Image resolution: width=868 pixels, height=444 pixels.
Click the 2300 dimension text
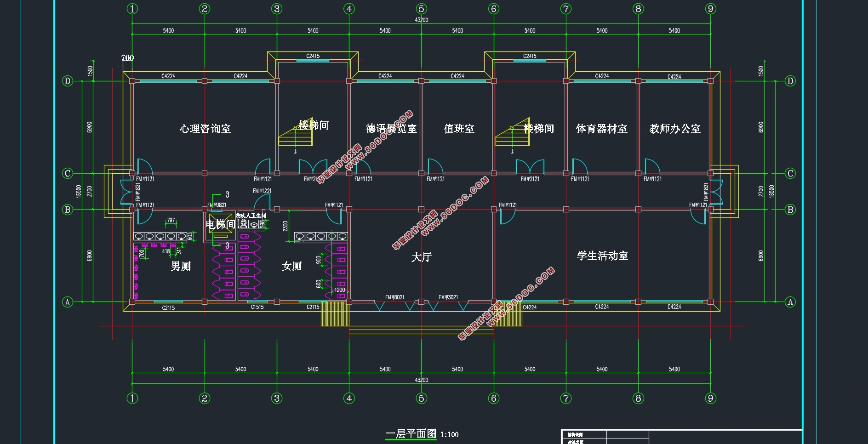(x=286, y=226)
